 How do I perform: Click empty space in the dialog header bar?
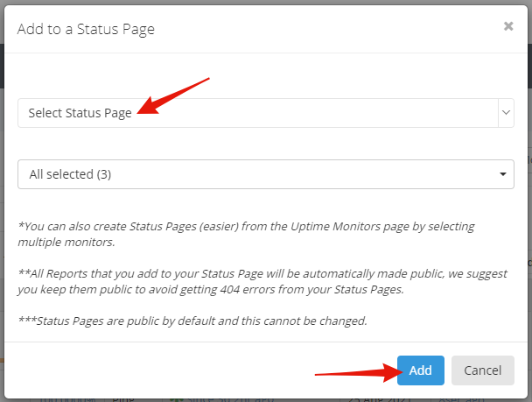(322, 29)
